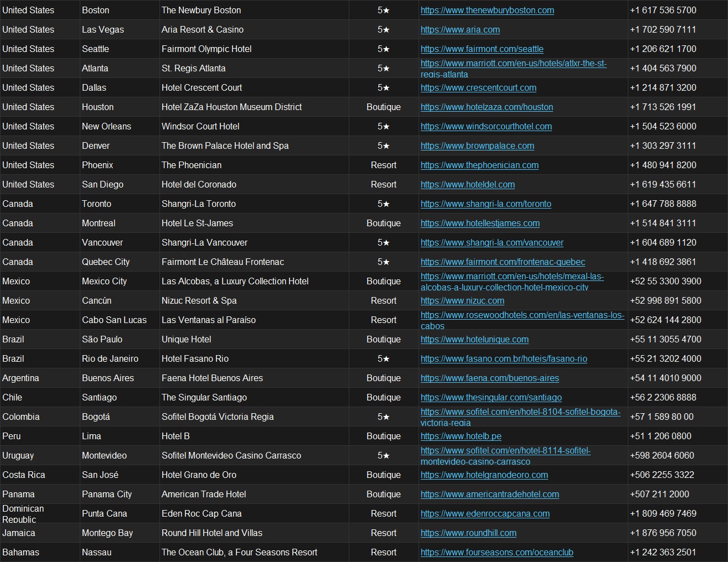Select the "Argentina" country cell
The width and height of the screenshot is (728, 562).
[x=40, y=378]
